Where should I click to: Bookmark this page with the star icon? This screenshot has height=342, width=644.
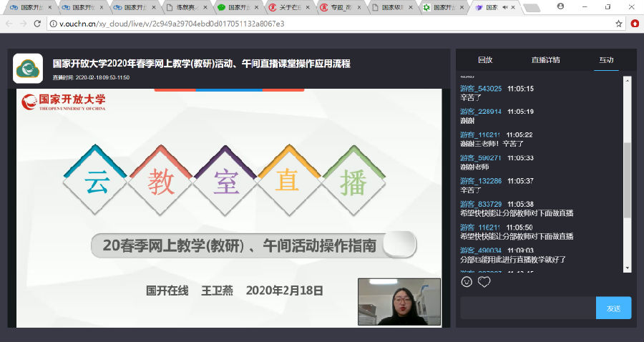(x=619, y=24)
